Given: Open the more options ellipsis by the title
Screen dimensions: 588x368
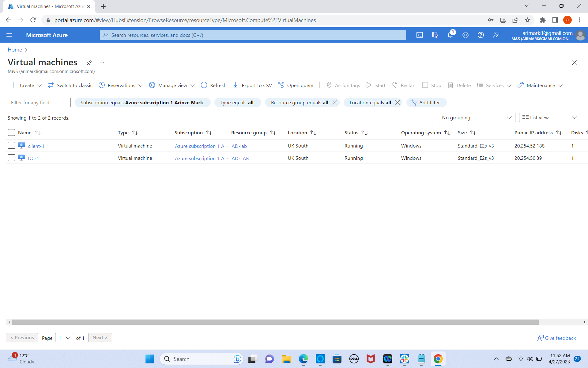Looking at the screenshot, I should click(x=102, y=63).
